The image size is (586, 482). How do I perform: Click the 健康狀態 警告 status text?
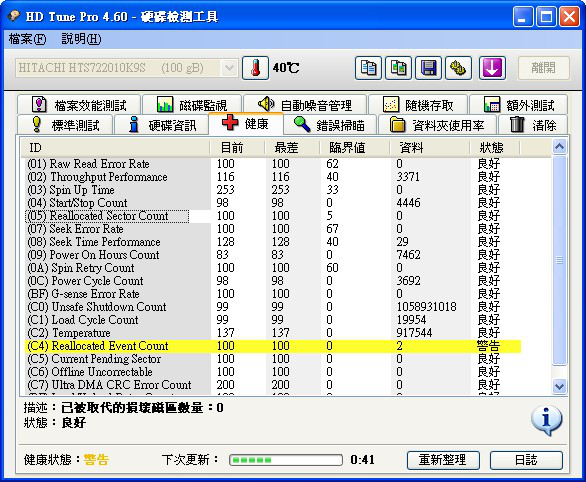pos(96,460)
